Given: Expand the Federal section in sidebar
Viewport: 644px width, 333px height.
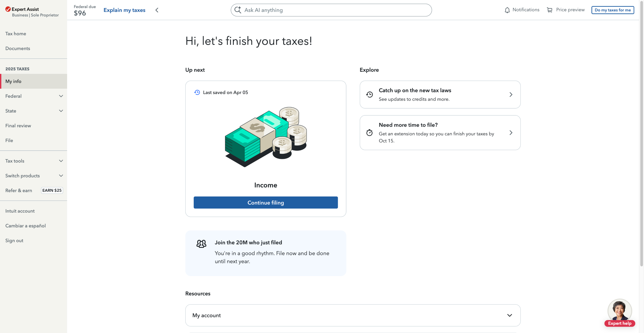Looking at the screenshot, I should pyautogui.click(x=61, y=96).
